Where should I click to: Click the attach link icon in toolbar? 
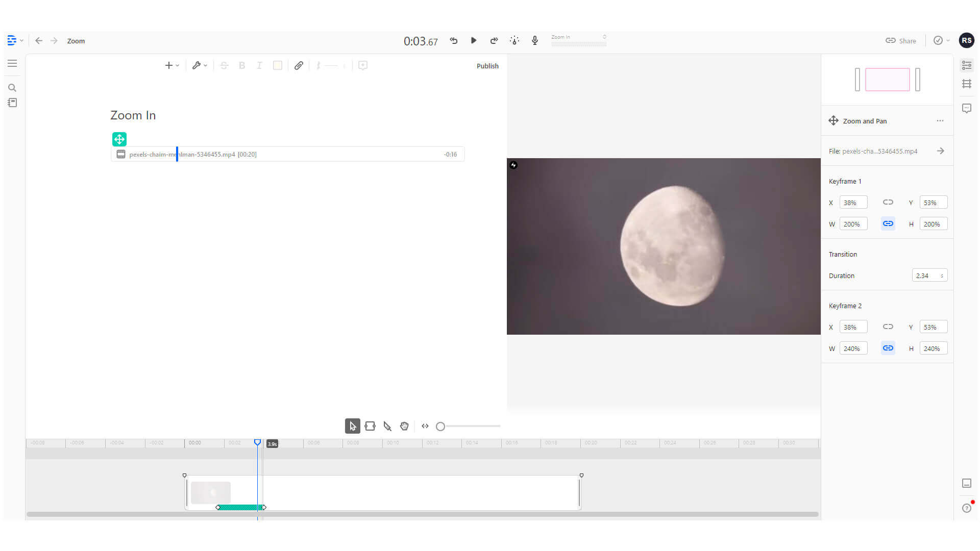point(299,65)
